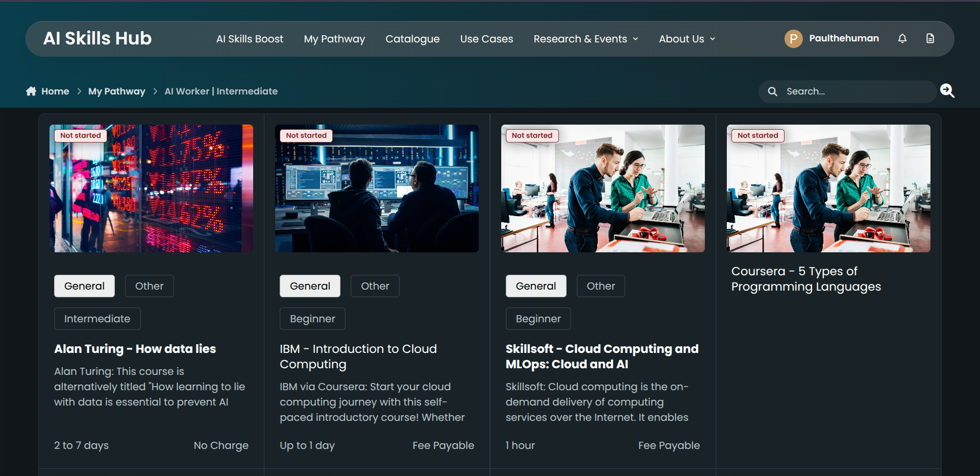Click the 'No Charge' label
This screenshot has width=980, height=476.
[221, 445]
